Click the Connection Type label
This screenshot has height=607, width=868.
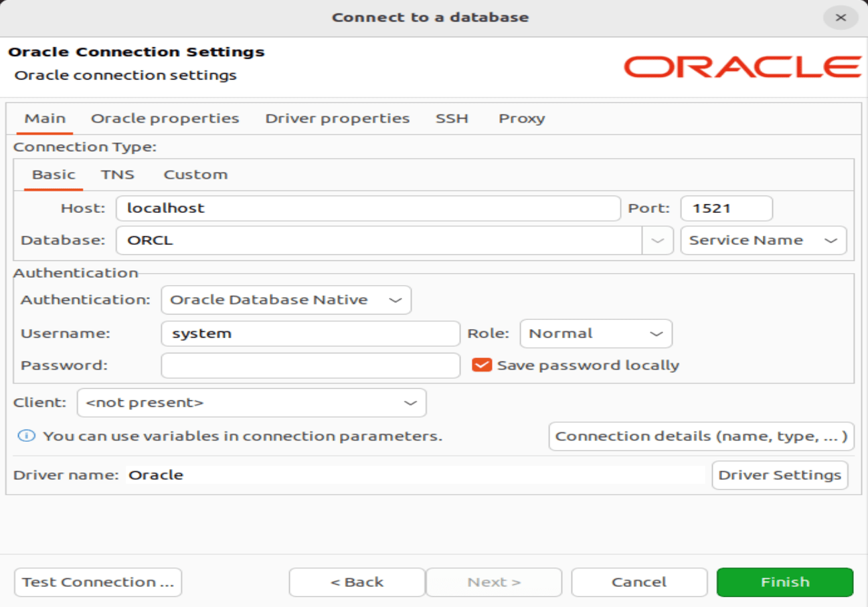tap(85, 147)
